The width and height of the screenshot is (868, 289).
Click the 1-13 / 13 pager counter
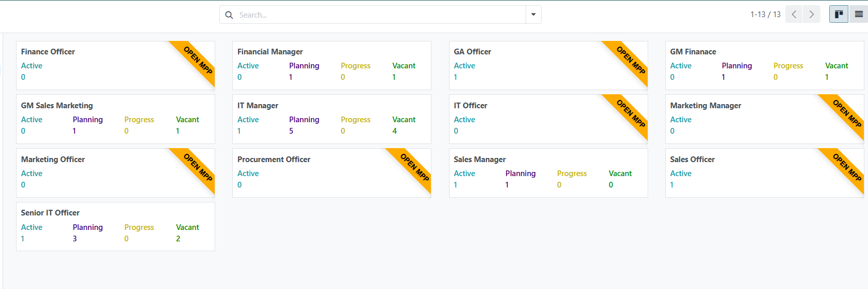(765, 15)
